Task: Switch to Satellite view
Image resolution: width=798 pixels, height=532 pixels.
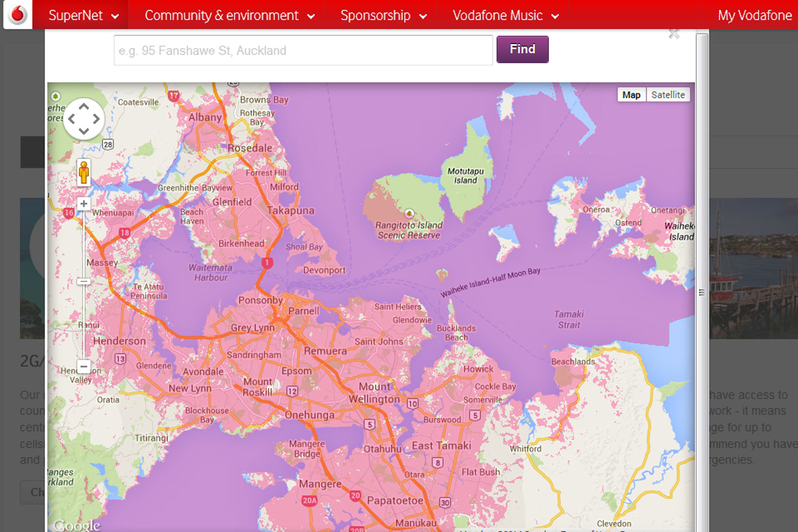Action: point(668,95)
